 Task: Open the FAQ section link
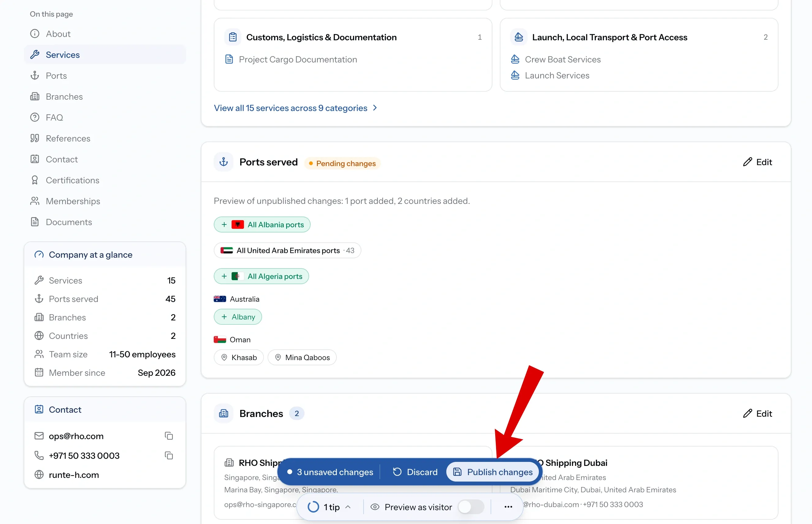(105, 117)
